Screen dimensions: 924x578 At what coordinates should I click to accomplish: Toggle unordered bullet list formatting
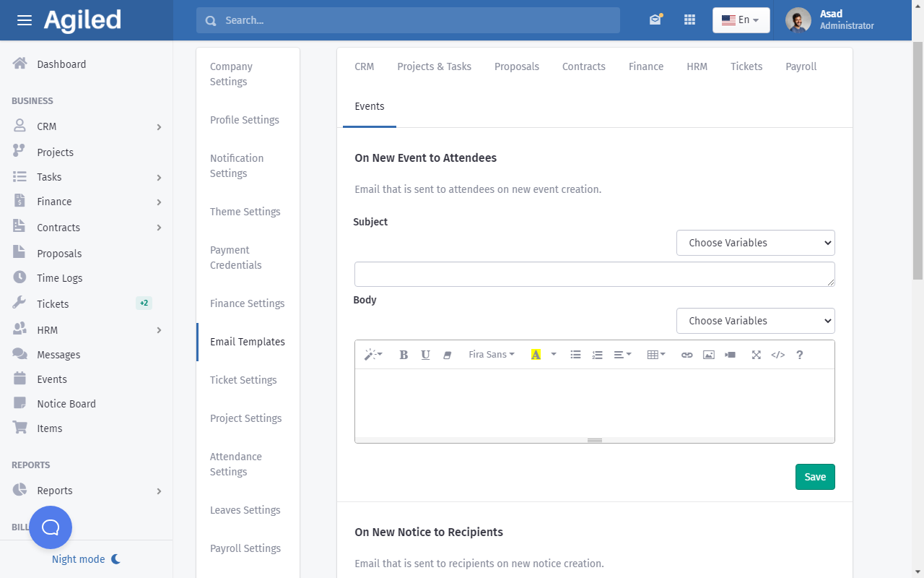[x=575, y=355]
